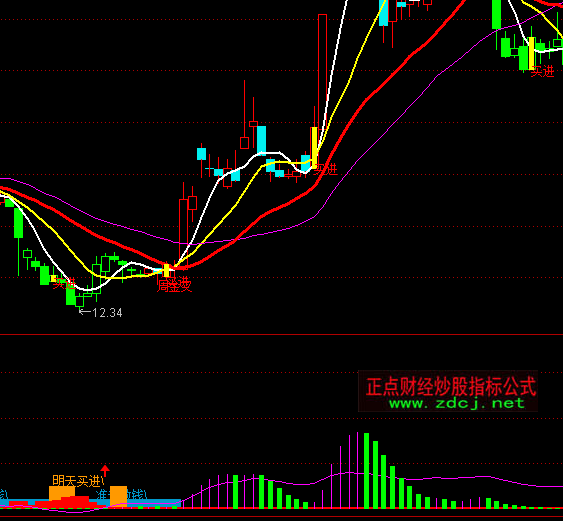The width and height of the screenshot is (563, 521).
Task: Click the 12.34 lowest price label
Action: 107,313
